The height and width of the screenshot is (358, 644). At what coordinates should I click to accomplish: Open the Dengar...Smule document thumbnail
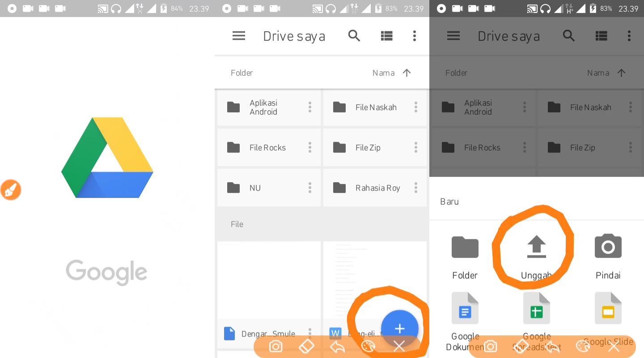(x=269, y=280)
